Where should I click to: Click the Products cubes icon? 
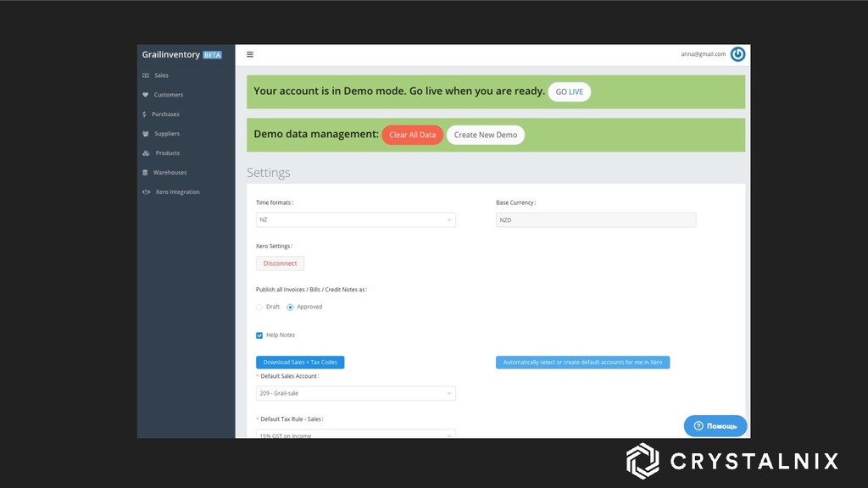[146, 152]
